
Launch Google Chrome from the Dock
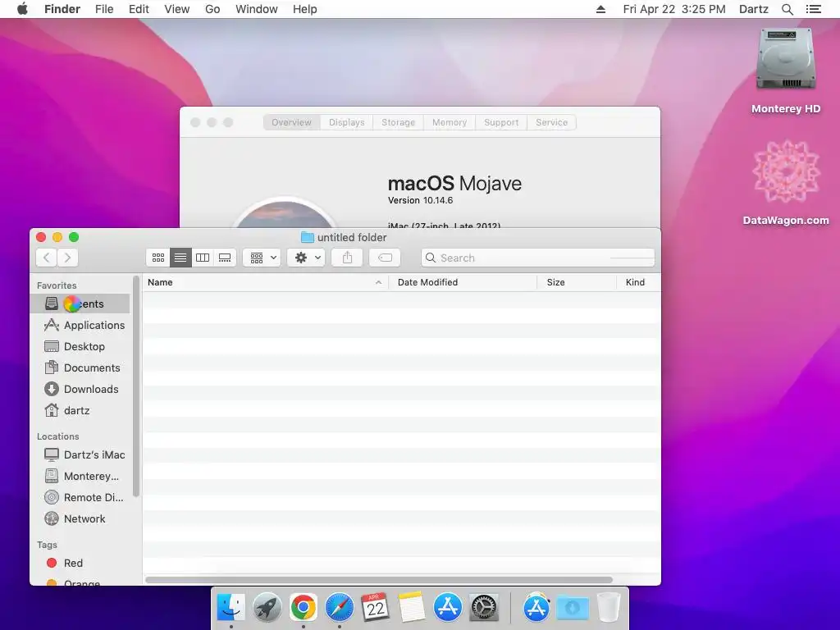pyautogui.click(x=304, y=608)
